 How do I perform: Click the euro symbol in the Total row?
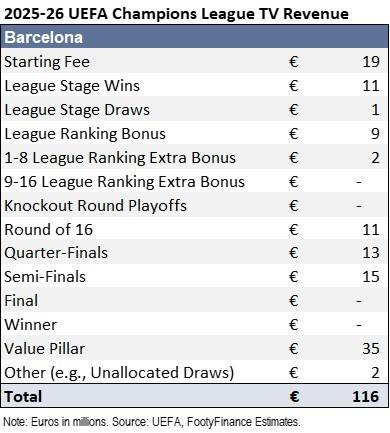tap(294, 397)
